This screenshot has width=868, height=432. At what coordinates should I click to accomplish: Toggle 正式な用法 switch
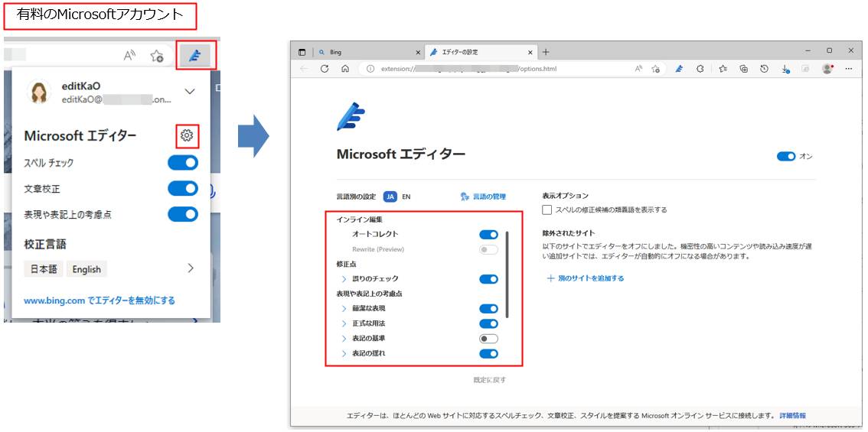489,323
